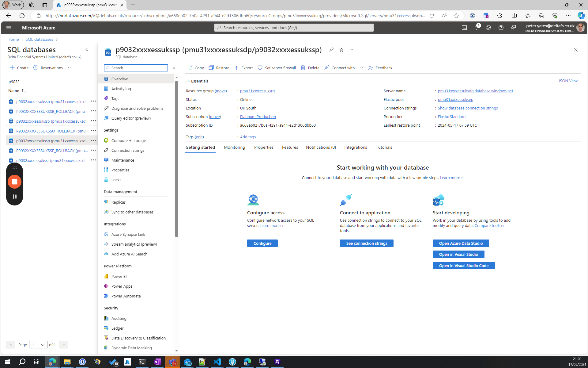Click the resource menu Search field
The width and height of the screenshot is (588, 368).
click(x=136, y=68)
